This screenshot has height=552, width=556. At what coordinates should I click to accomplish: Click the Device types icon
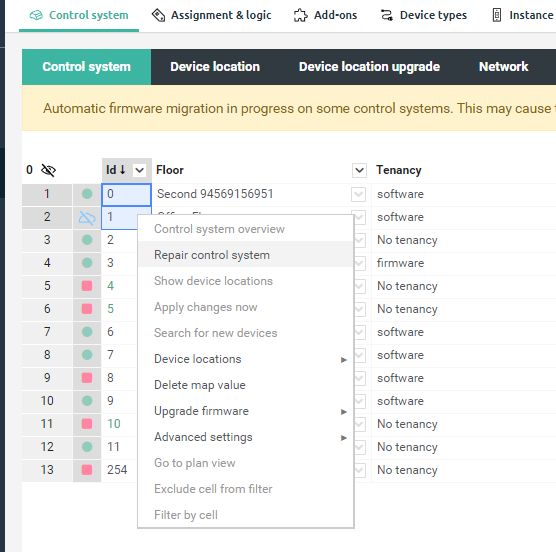pos(387,15)
